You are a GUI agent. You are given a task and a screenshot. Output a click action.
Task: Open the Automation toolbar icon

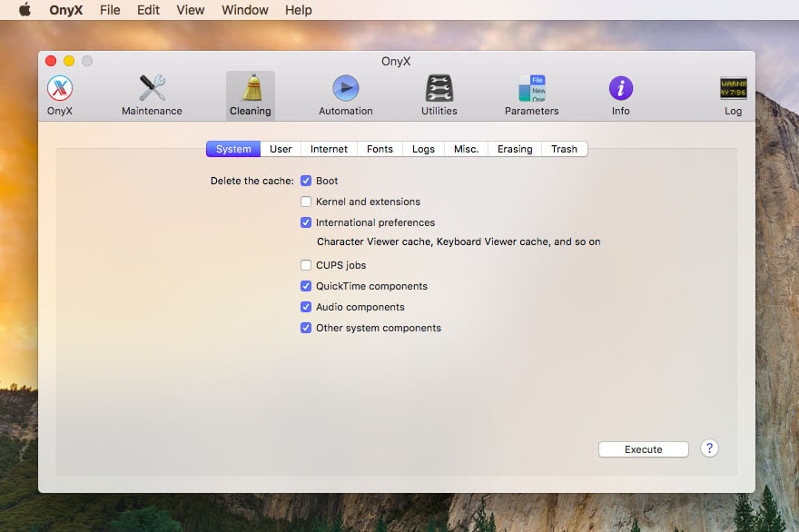[x=345, y=89]
